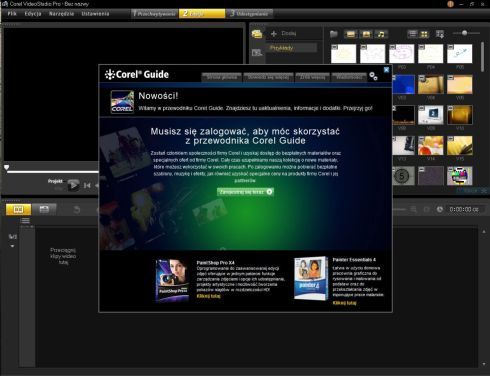The image size is (490, 376).
Task: Select the P04 sample thumbnail
Action: tap(431, 54)
